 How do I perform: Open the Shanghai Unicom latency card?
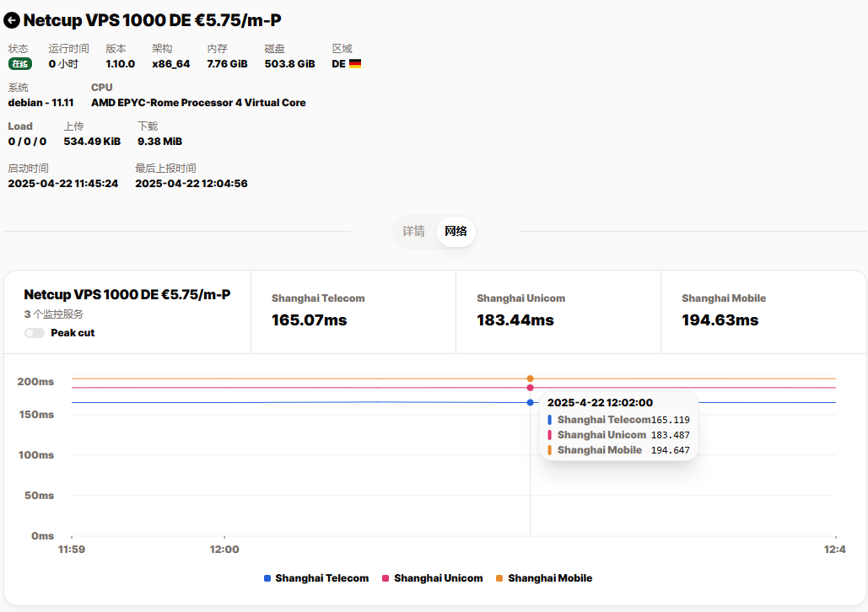pyautogui.click(x=558, y=311)
